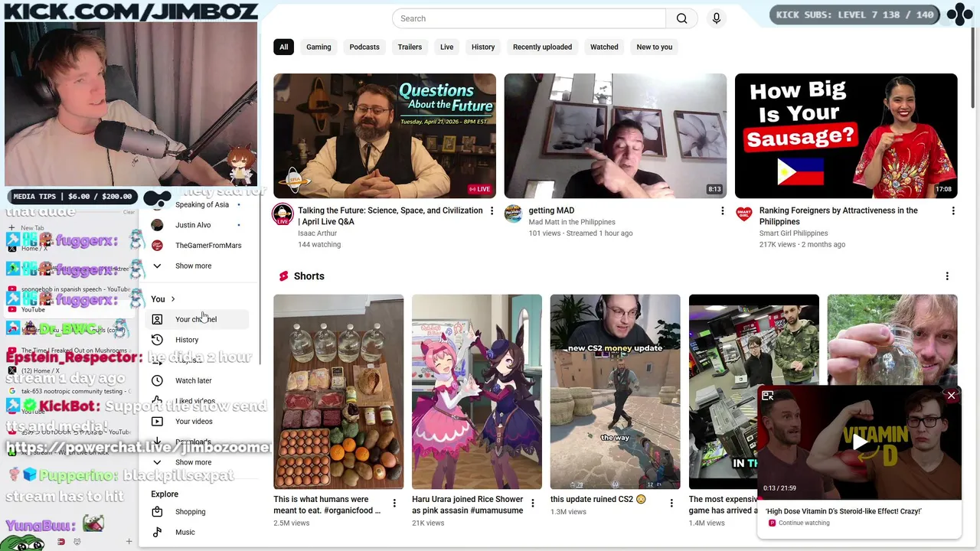Open Isaac Arthur channel name link
This screenshot has width=980, height=551.
(x=317, y=233)
